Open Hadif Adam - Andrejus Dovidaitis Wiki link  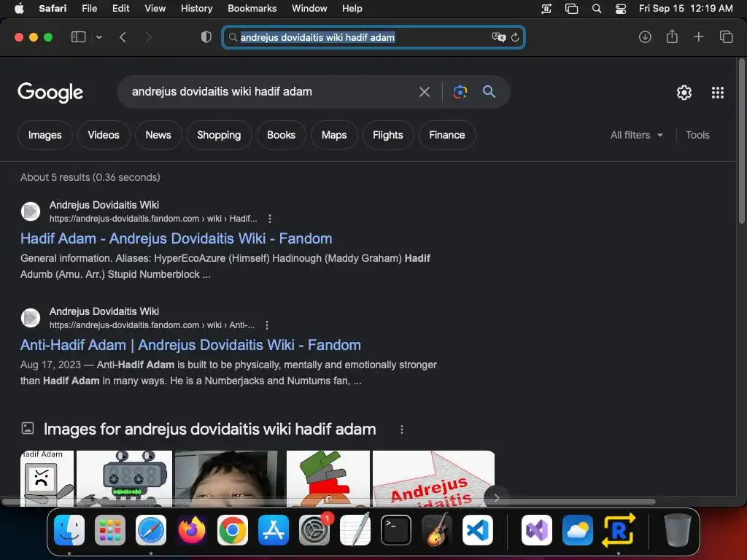[x=177, y=238]
